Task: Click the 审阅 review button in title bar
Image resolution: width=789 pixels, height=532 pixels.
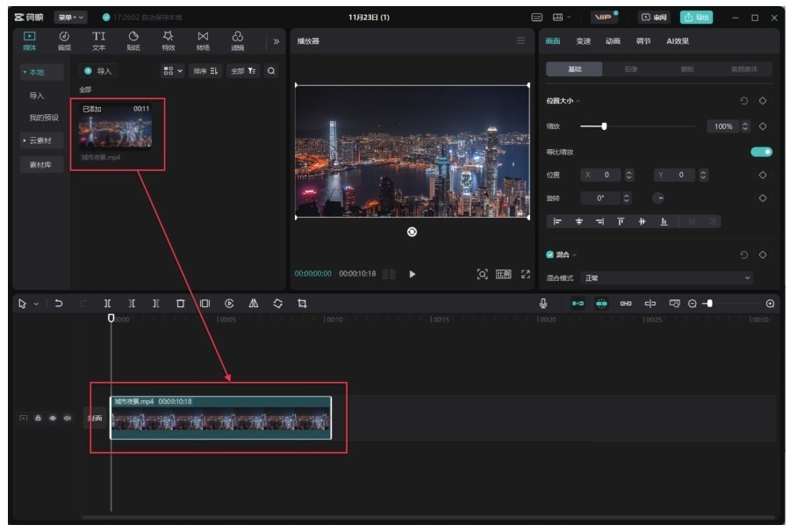Action: point(654,17)
